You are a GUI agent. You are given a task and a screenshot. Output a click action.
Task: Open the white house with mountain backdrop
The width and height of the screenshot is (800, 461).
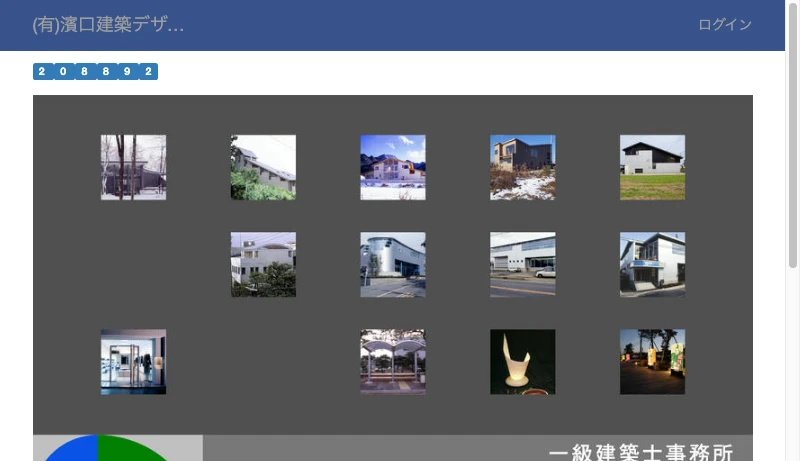[393, 167]
